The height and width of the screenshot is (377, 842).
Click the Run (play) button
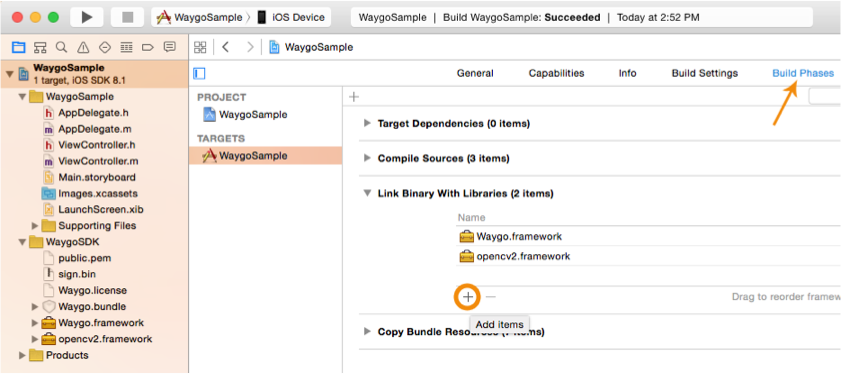tap(86, 17)
